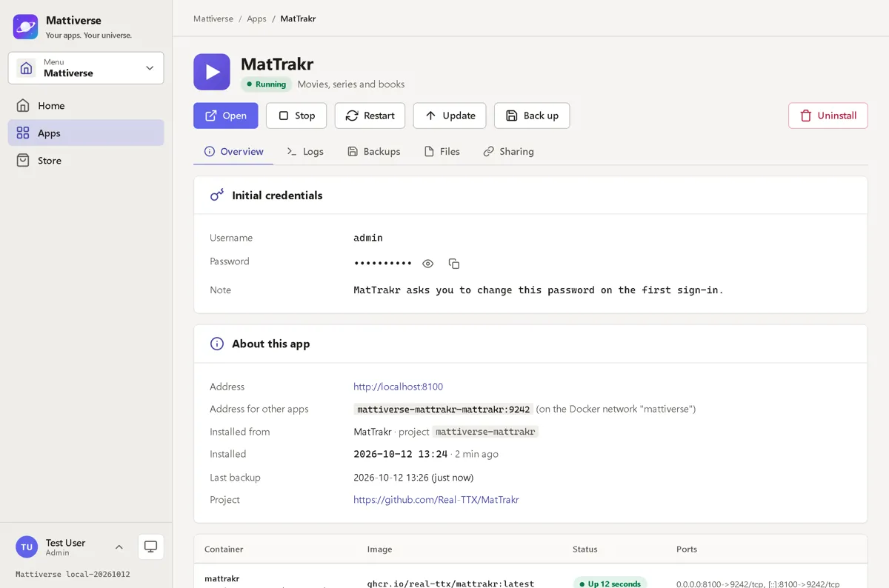The image size is (889, 588).
Task: Click the last backup time 2026-10-12 13:26
Action: (390, 478)
